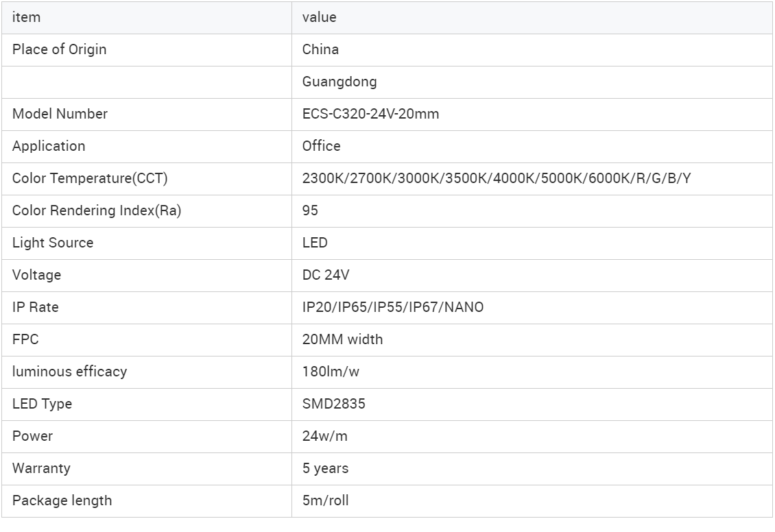
Task: Select the '5 years' value
Action: (x=325, y=468)
